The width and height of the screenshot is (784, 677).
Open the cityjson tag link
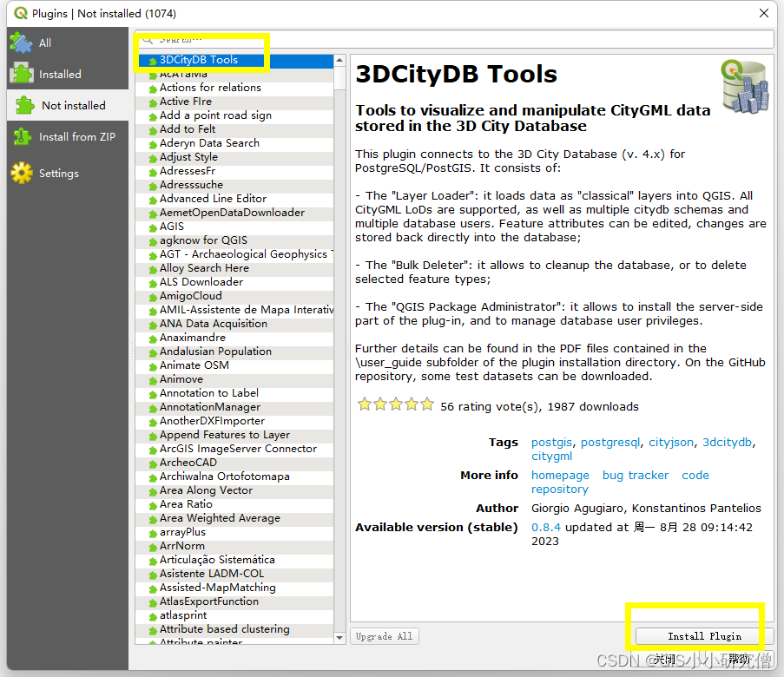(x=671, y=443)
